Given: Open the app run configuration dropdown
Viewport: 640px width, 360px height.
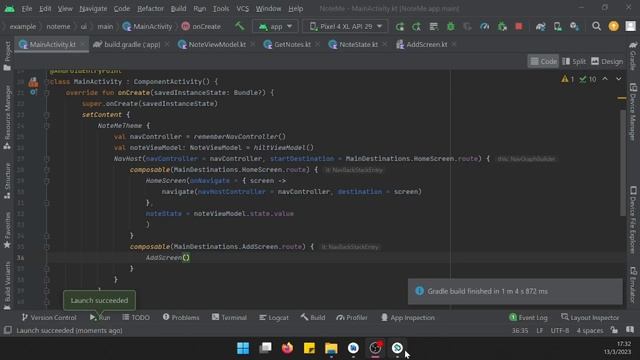Looking at the screenshot, I should pos(276,27).
